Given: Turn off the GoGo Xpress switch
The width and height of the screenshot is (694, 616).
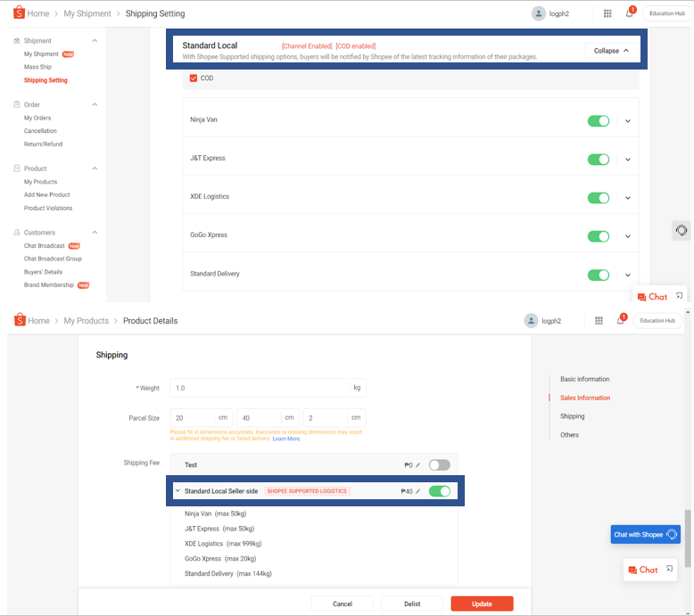Looking at the screenshot, I should [x=599, y=236].
